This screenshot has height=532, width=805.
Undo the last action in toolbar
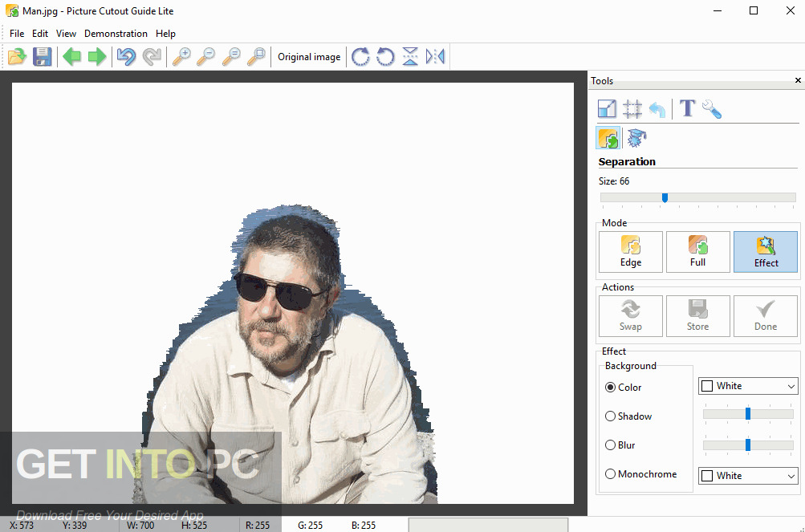[126, 56]
